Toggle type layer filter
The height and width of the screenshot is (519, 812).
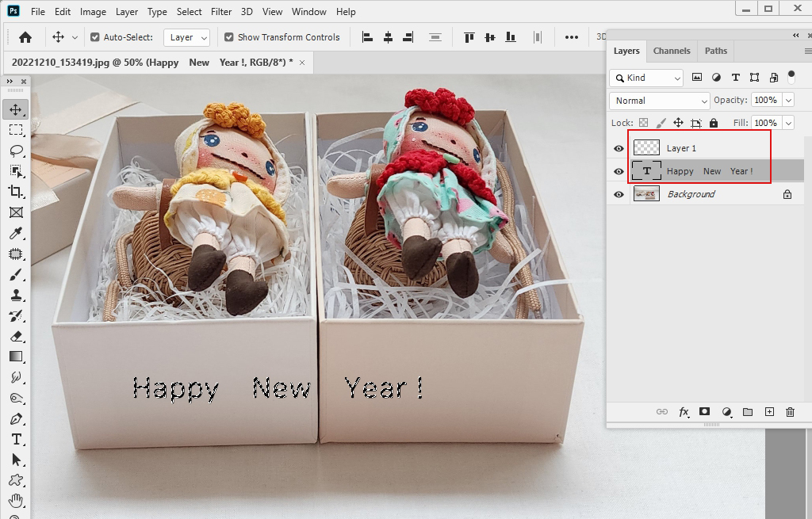pyautogui.click(x=735, y=78)
